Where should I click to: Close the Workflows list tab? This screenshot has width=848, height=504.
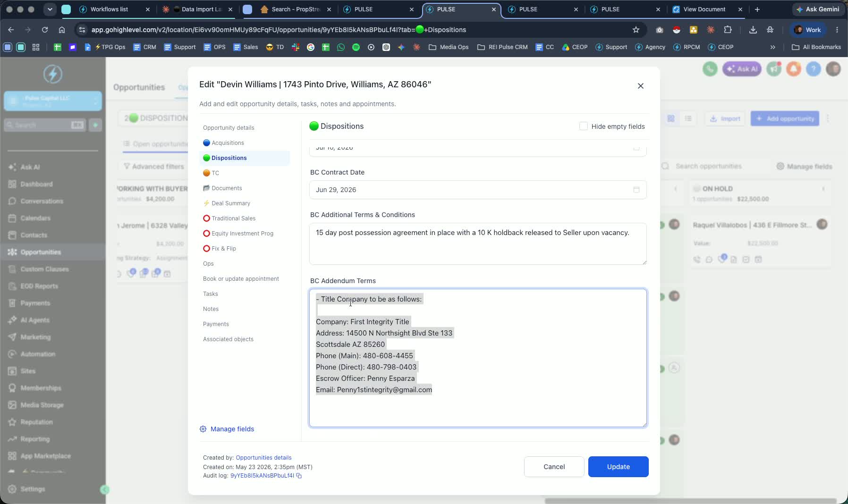pos(147,9)
